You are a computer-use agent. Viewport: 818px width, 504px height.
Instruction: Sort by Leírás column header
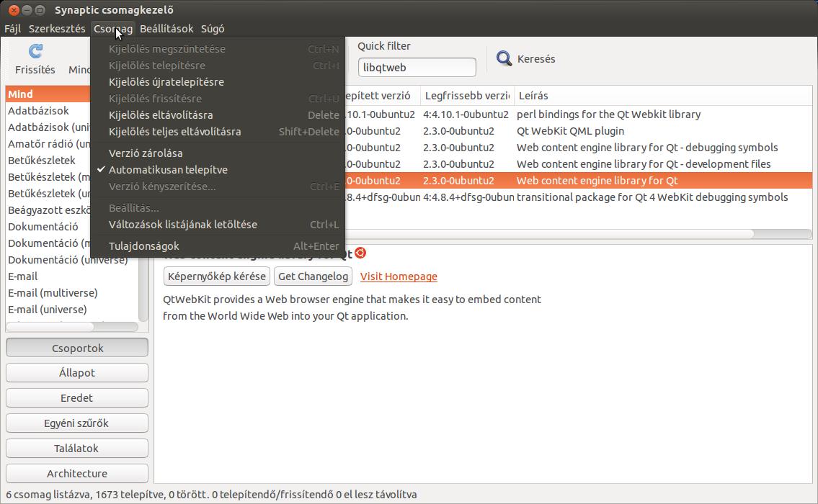coord(663,95)
